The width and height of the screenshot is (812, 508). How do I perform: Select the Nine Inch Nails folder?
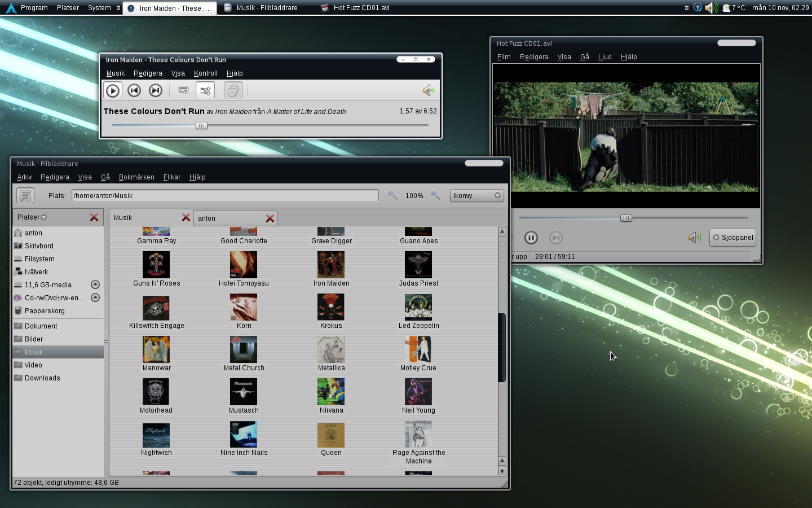click(x=244, y=439)
